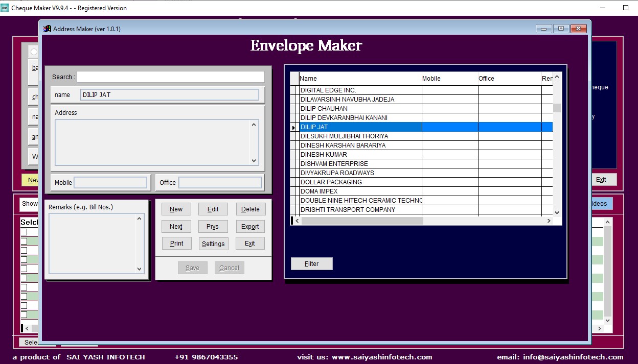Screen dimensions: 638x364
Task: Click the Office number field
Action: (x=220, y=182)
